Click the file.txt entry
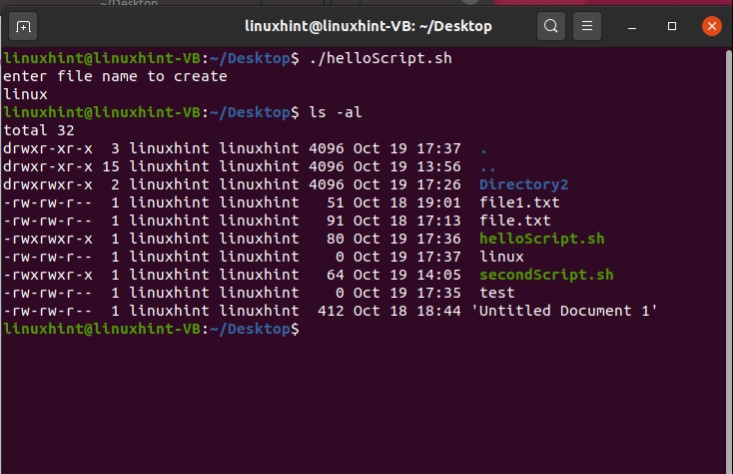Image resolution: width=733 pixels, height=474 pixels. pyautogui.click(x=515, y=220)
